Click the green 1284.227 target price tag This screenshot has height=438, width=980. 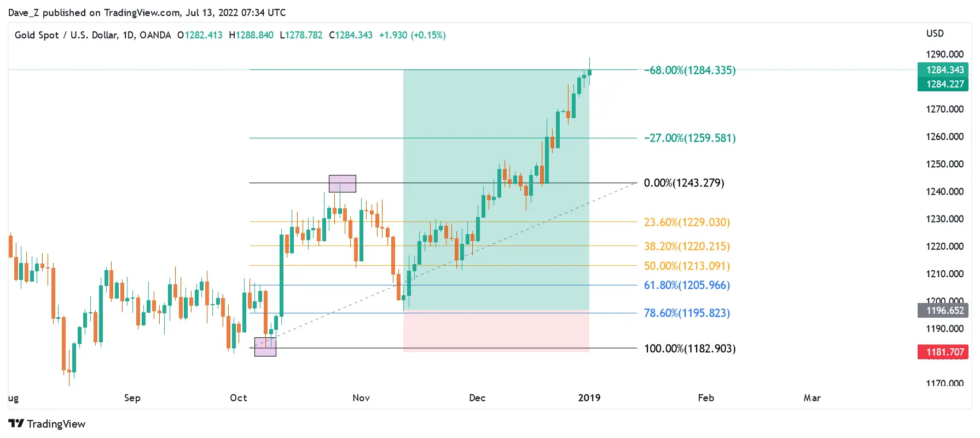tap(943, 84)
